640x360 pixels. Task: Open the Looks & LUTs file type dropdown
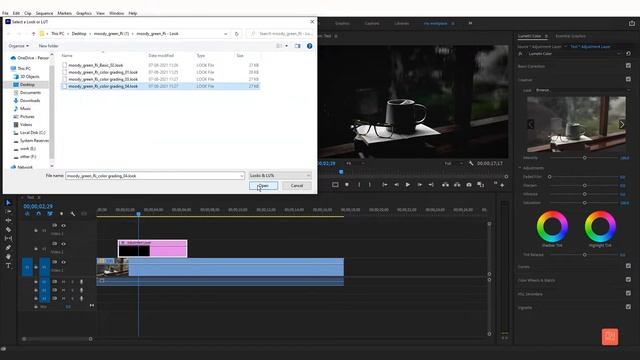pyautogui.click(x=280, y=176)
